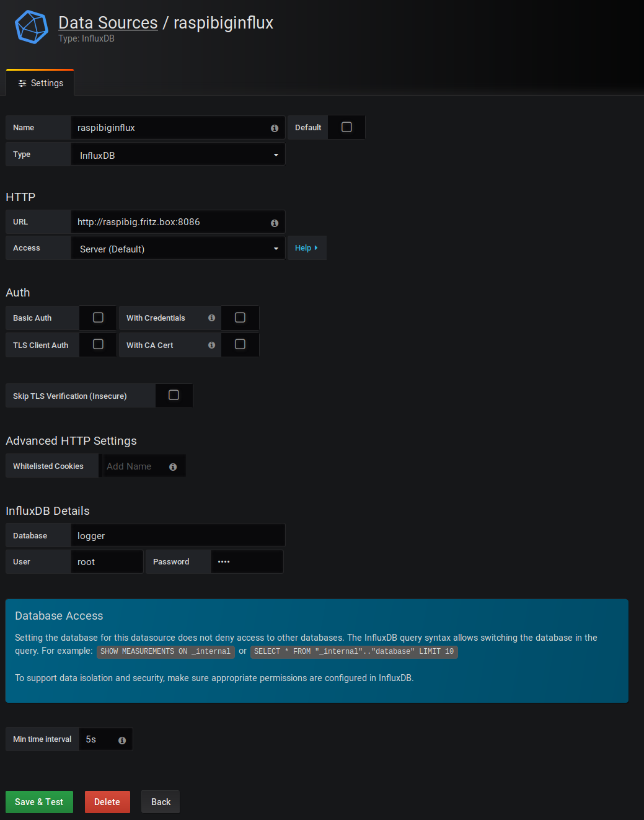Image resolution: width=644 pixels, height=820 pixels.
Task: Click the SELECT * FROM _internal code example
Action: (x=354, y=651)
